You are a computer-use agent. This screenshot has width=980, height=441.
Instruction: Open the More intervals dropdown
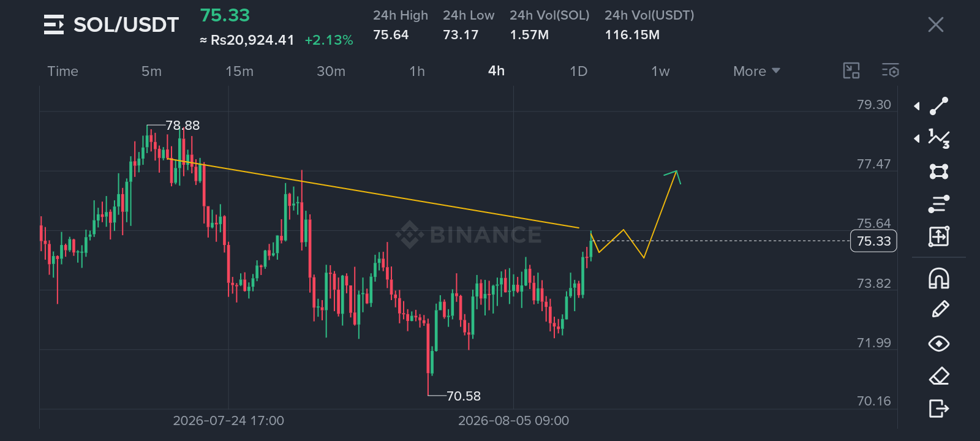[756, 71]
